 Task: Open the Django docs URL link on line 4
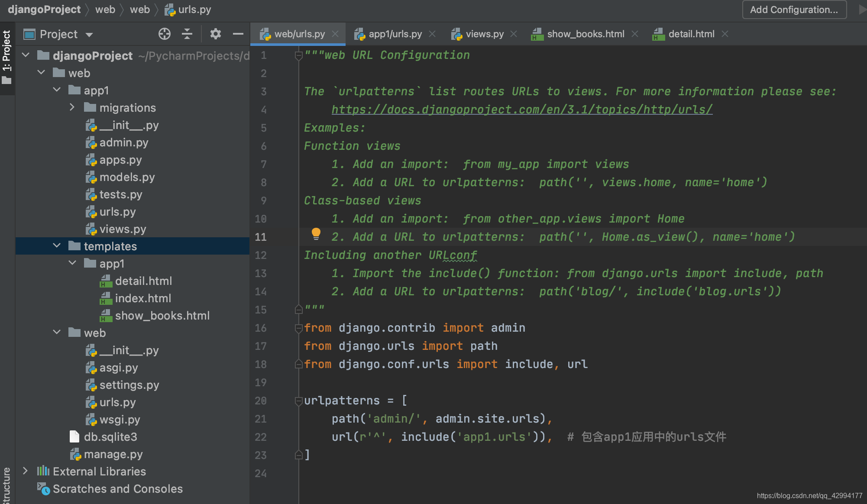coord(522,110)
